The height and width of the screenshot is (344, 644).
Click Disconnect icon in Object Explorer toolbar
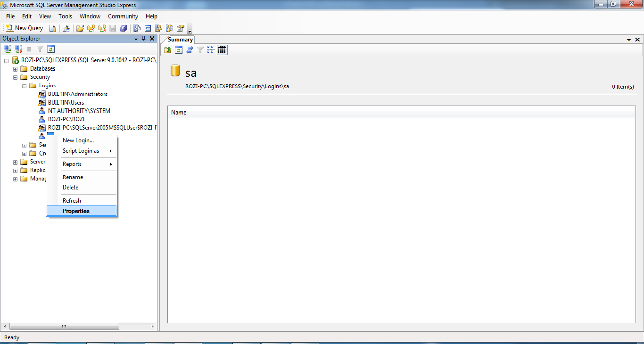click(18, 49)
